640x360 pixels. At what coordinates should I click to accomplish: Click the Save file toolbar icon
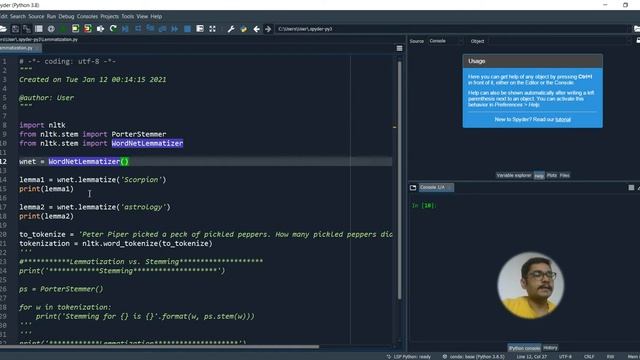click(x=16, y=29)
